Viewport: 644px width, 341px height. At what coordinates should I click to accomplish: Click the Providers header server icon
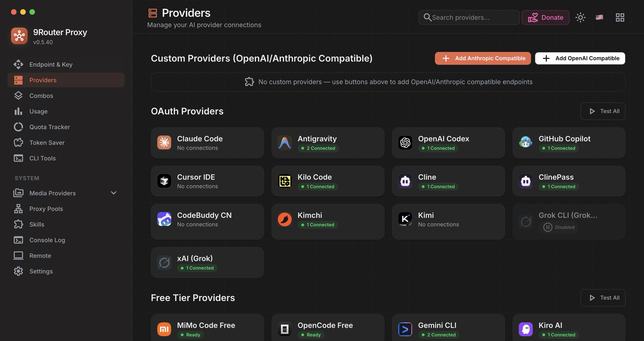click(152, 13)
